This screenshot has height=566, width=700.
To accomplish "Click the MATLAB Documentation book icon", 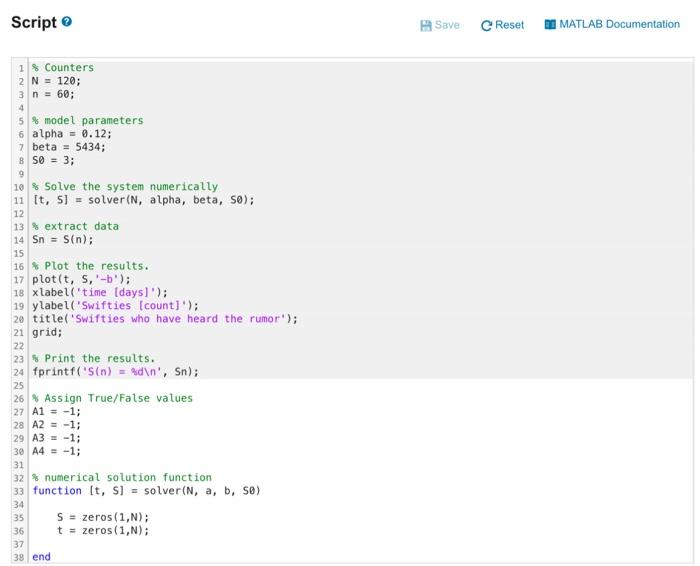I will point(550,25).
